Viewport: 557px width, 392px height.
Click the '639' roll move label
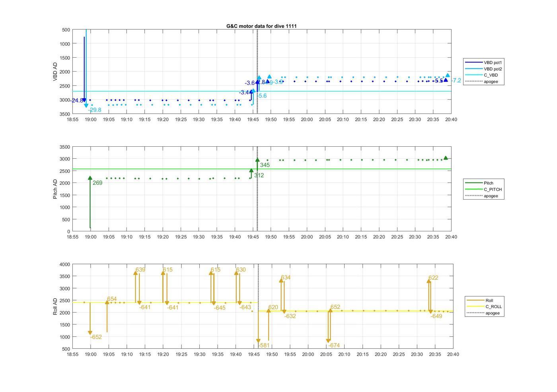[x=140, y=270]
